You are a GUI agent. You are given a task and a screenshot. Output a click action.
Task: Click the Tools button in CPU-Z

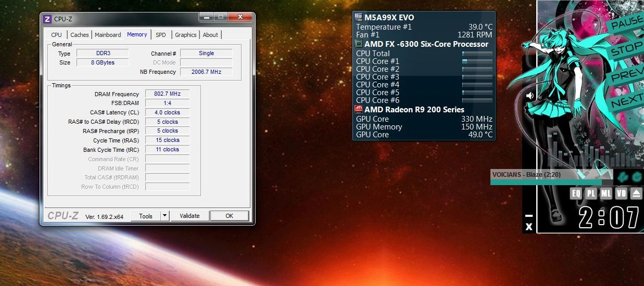(x=146, y=216)
